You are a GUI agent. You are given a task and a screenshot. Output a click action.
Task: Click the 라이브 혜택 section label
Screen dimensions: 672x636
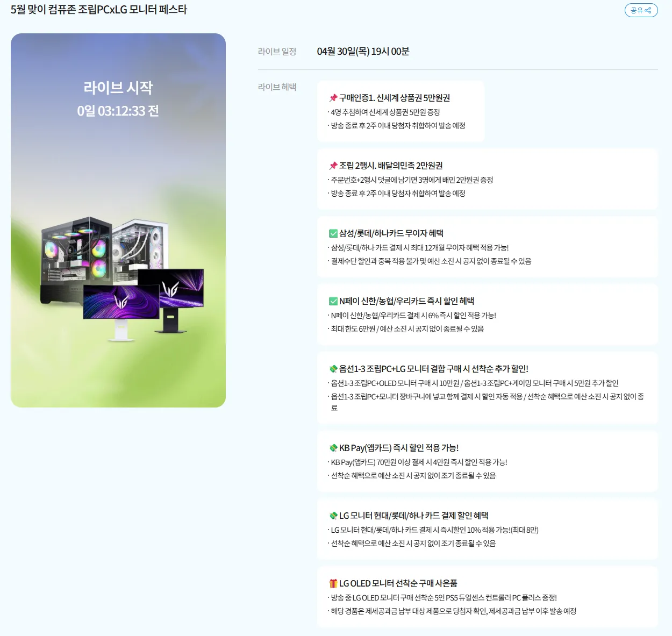coord(277,87)
